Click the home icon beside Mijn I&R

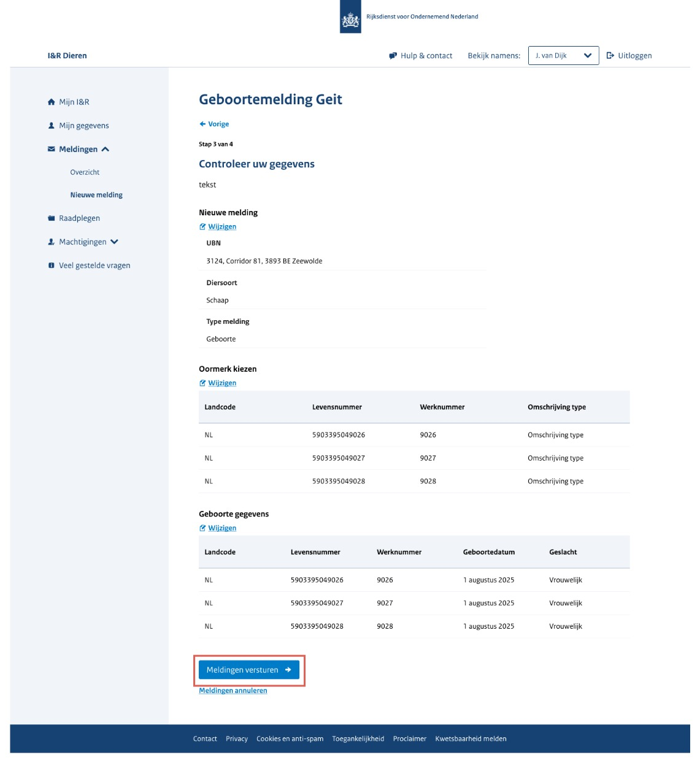(52, 102)
